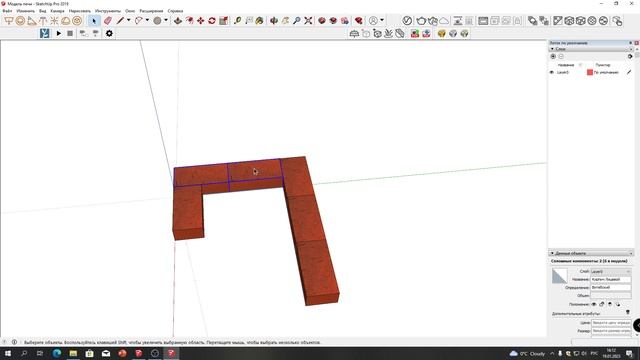This screenshot has height=360, width=640.
Task: Start playback with the Play button
Action: [59, 33]
